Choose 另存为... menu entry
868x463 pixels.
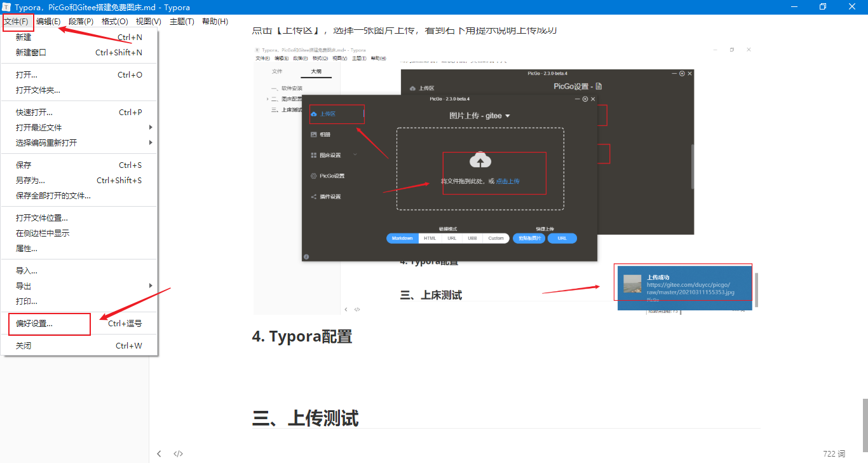[x=79, y=180]
